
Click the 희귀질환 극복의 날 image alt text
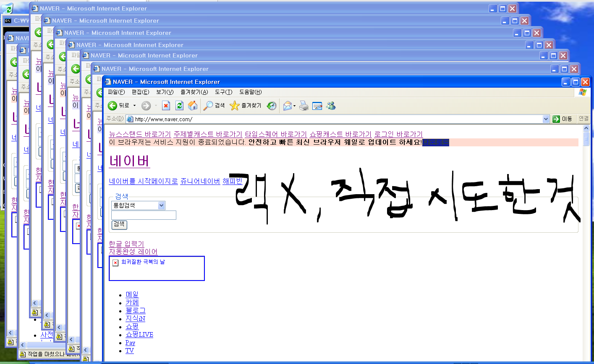pos(143,262)
